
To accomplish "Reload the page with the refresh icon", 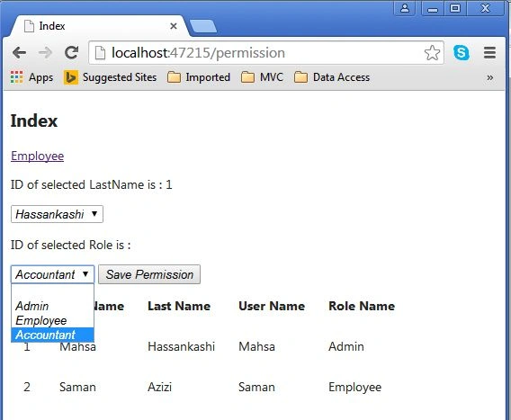I will 71,52.
